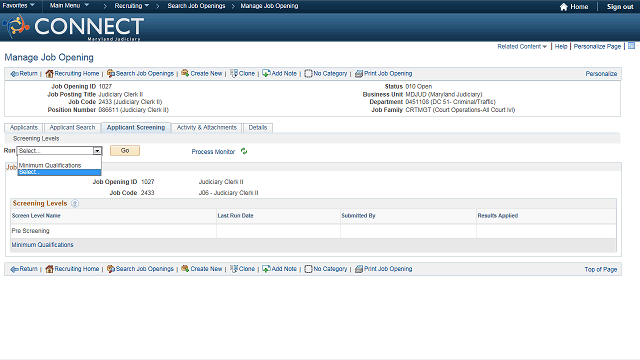
Task: Click the Personalize link in toolbar
Action: [601, 74]
